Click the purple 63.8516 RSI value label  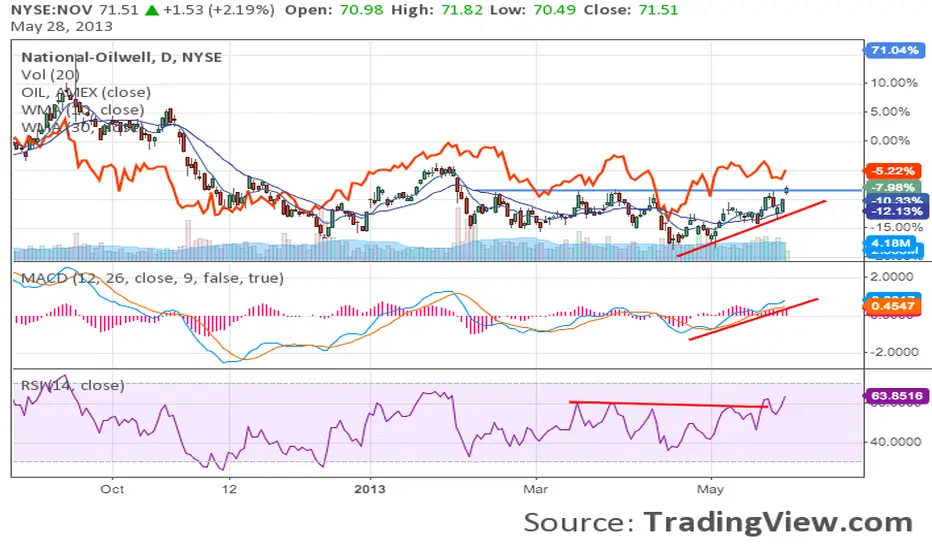coord(896,395)
